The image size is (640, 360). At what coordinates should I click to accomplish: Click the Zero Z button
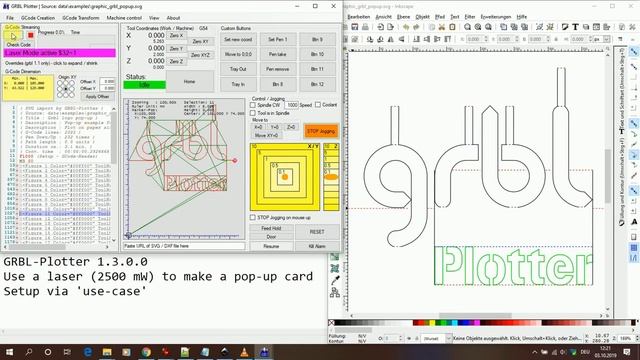(176, 61)
